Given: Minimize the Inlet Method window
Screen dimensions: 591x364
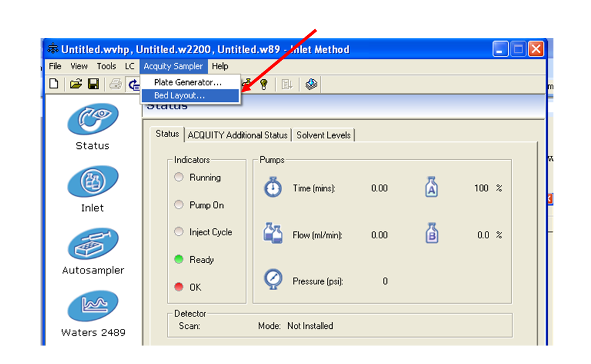Looking at the screenshot, I should (500, 49).
